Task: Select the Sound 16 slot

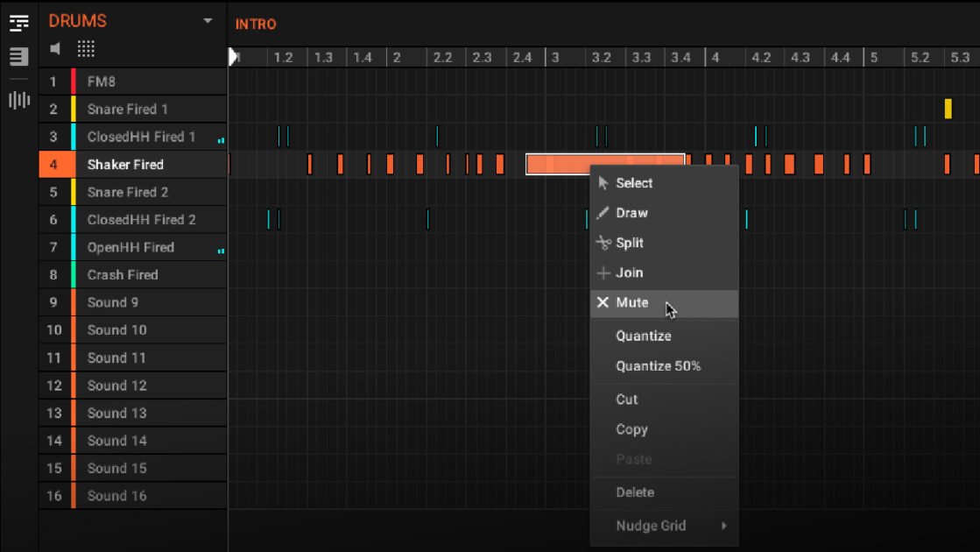Action: click(132, 496)
